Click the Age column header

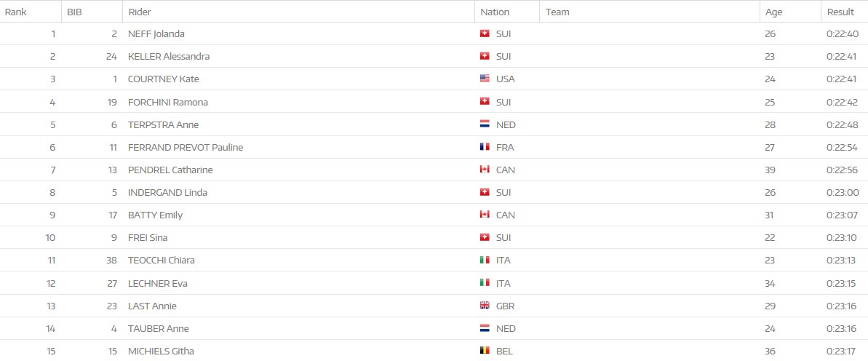click(x=772, y=12)
